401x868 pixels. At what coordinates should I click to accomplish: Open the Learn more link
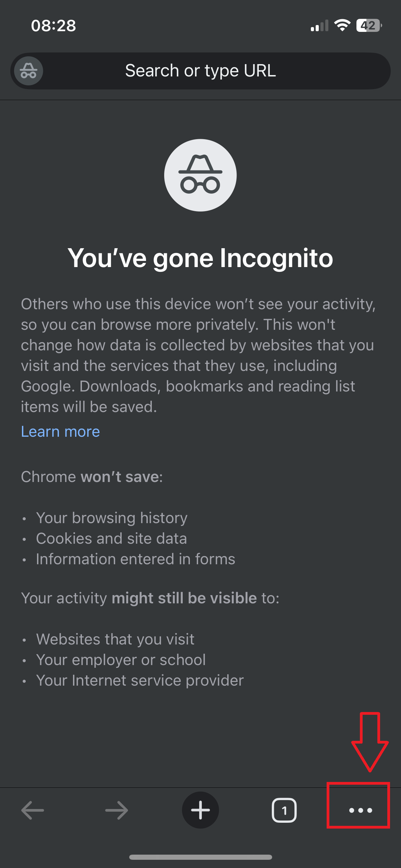[61, 432]
